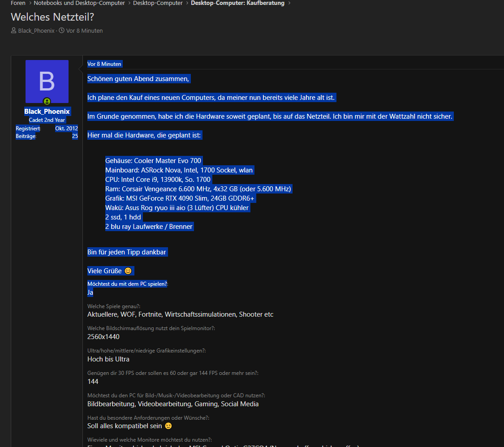The image size is (504, 447).
Task: Open Black_Phoenix profile name in sidebar
Action: pyautogui.click(x=47, y=111)
